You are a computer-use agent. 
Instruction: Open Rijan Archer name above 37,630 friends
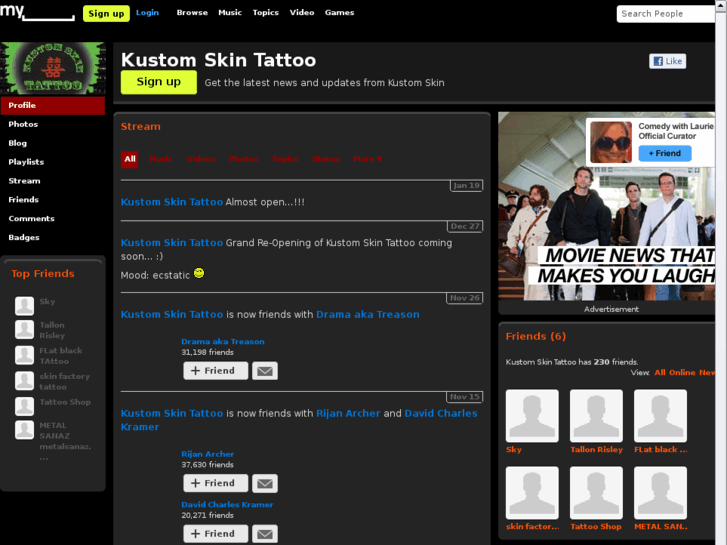pyautogui.click(x=208, y=454)
